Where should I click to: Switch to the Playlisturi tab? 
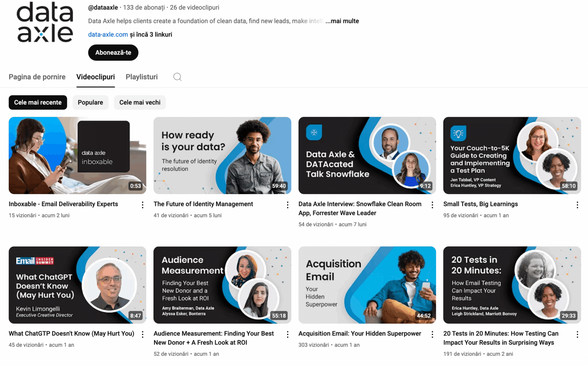141,77
